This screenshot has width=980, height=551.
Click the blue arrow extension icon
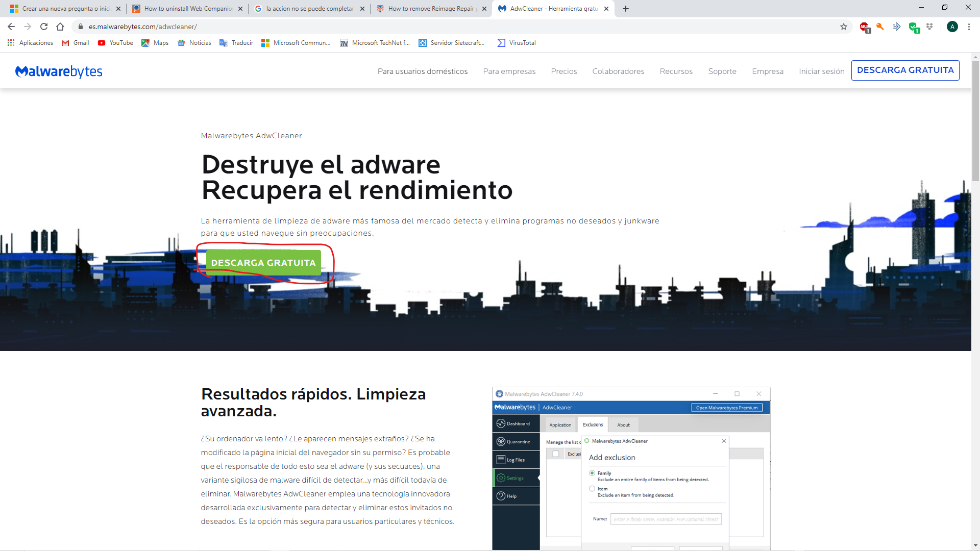[x=897, y=27]
